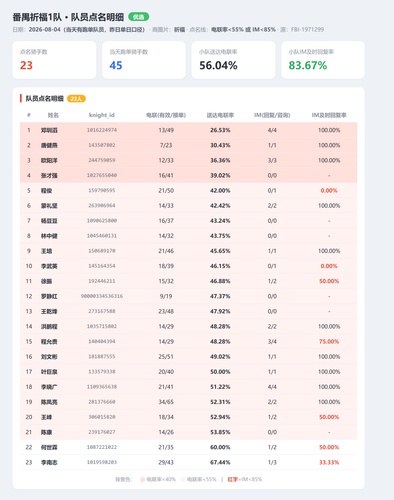
Task: Click the orange 23人 count badge
Action: (x=76, y=99)
